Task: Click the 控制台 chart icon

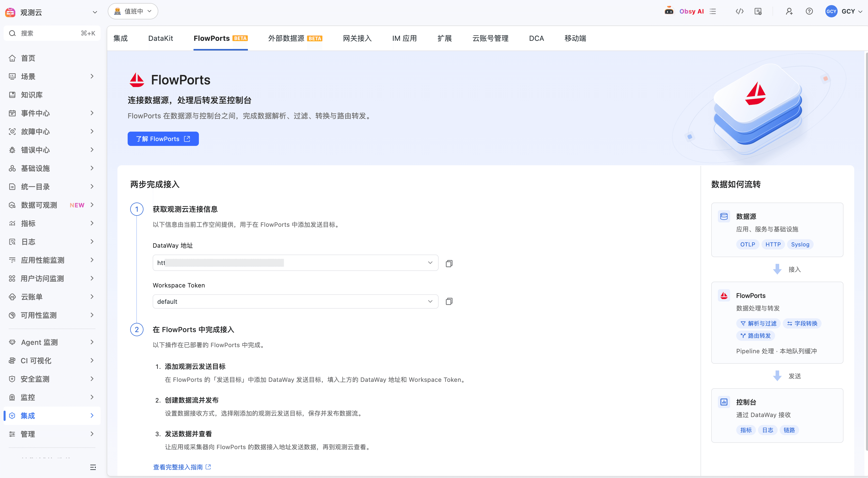Action: [x=724, y=402]
